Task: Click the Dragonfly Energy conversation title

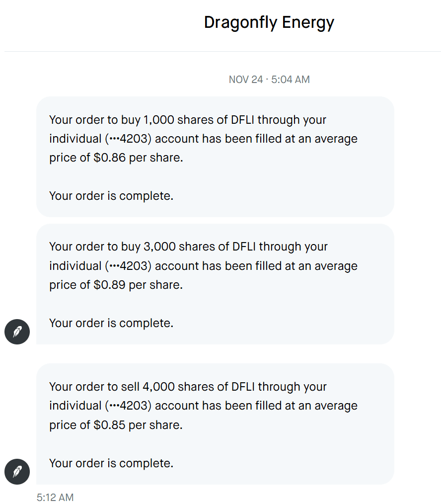Action: click(269, 22)
